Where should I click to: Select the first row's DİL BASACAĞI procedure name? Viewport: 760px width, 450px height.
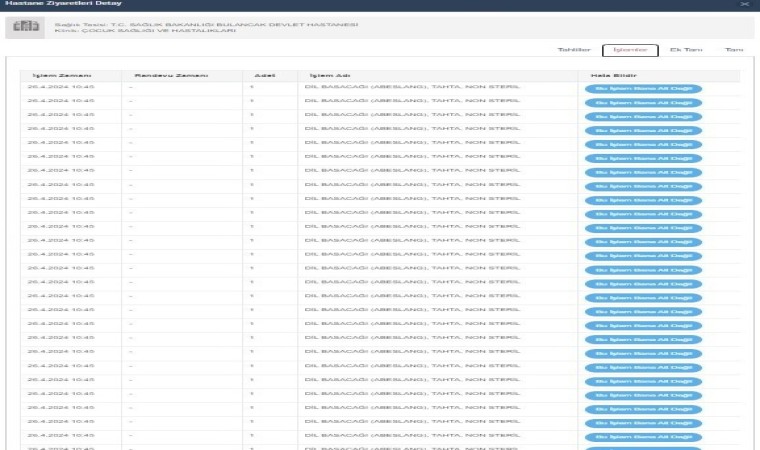click(411, 88)
